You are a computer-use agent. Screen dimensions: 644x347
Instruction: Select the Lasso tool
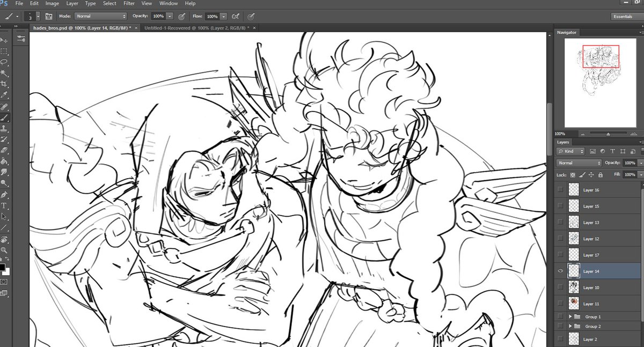(x=4, y=62)
